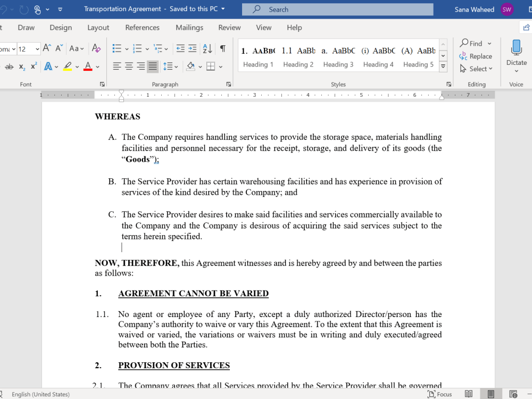Open the Mailings tab
Image resolution: width=532 pixels, height=399 pixels.
pos(189,28)
